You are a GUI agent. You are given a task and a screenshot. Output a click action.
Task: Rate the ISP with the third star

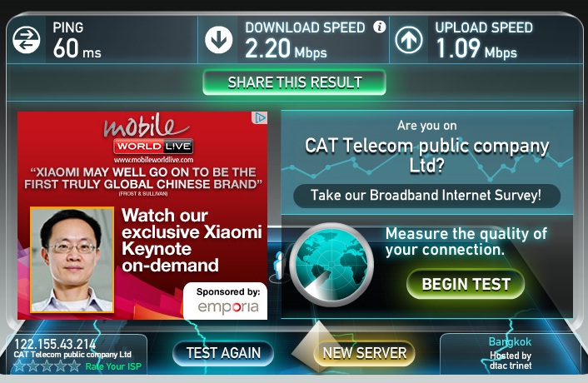click(47, 366)
